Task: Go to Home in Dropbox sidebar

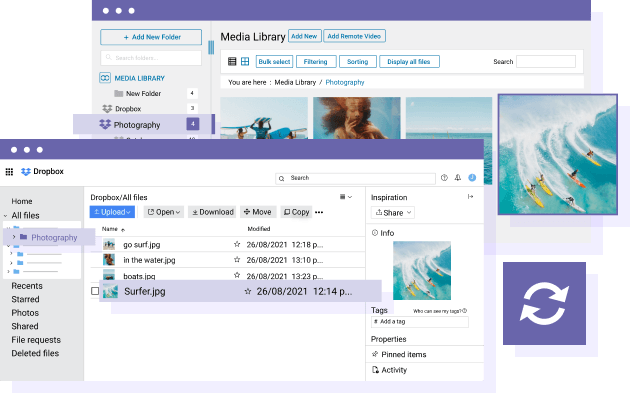Action: (22, 201)
